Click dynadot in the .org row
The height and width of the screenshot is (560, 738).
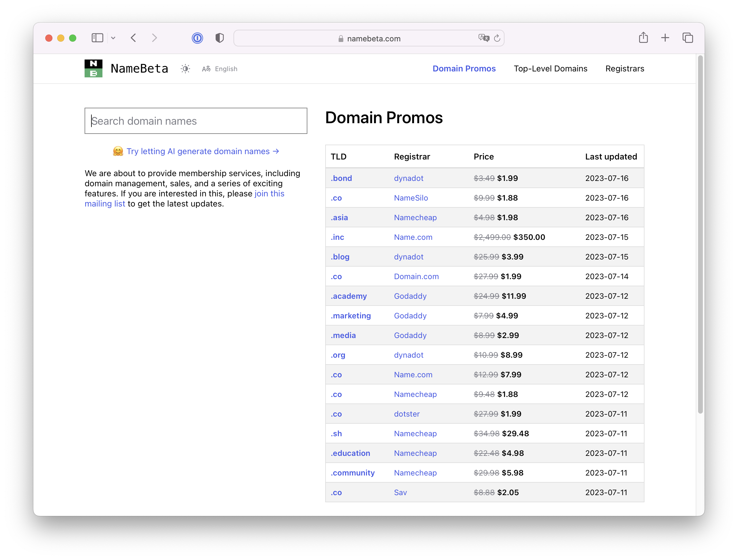coord(408,355)
